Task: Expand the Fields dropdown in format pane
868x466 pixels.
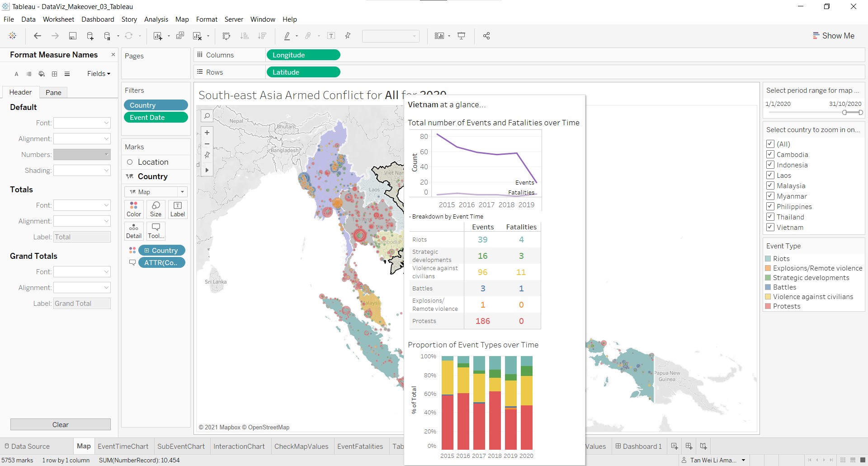Action: (99, 74)
